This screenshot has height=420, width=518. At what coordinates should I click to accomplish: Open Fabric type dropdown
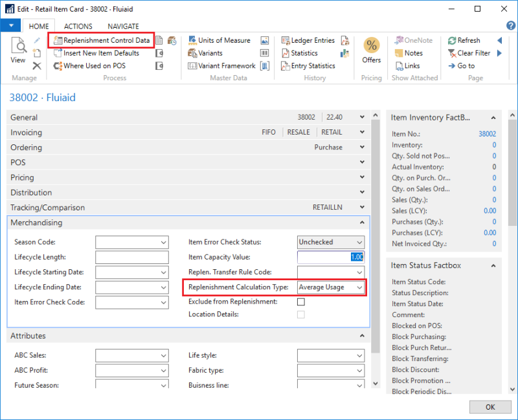(359, 370)
